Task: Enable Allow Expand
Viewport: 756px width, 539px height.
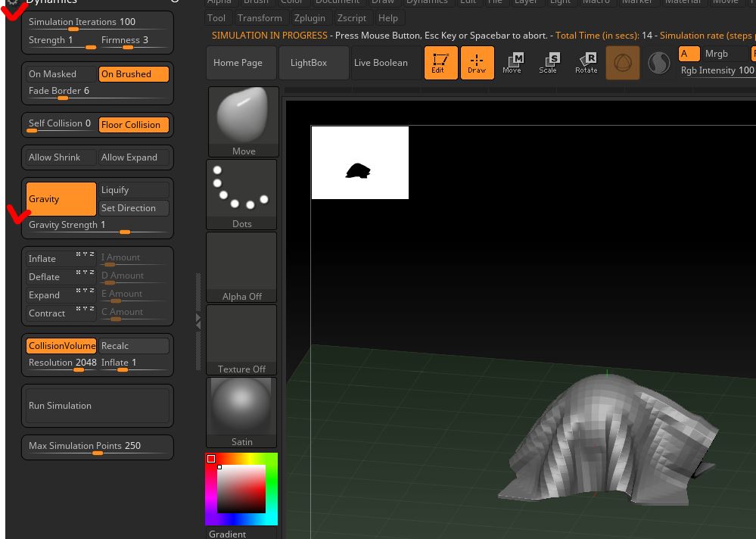Action: [133, 157]
